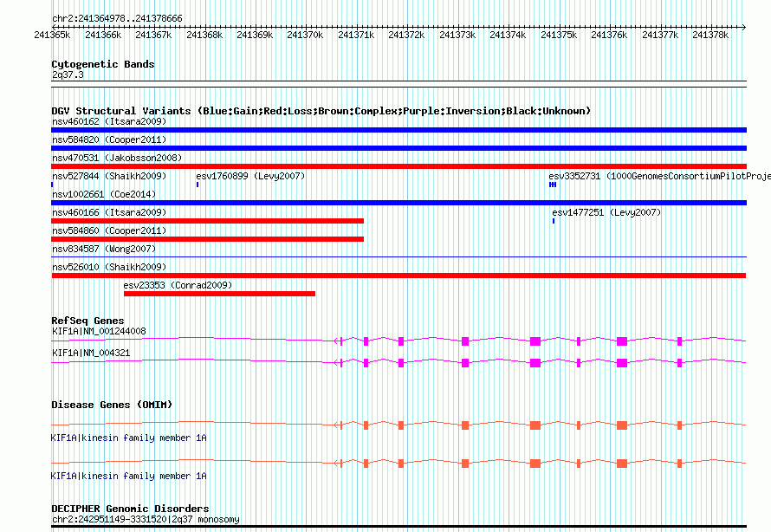771x532 pixels.
Task: Click the esv23353 (Conrad2009) red bar
Action: [219, 294]
